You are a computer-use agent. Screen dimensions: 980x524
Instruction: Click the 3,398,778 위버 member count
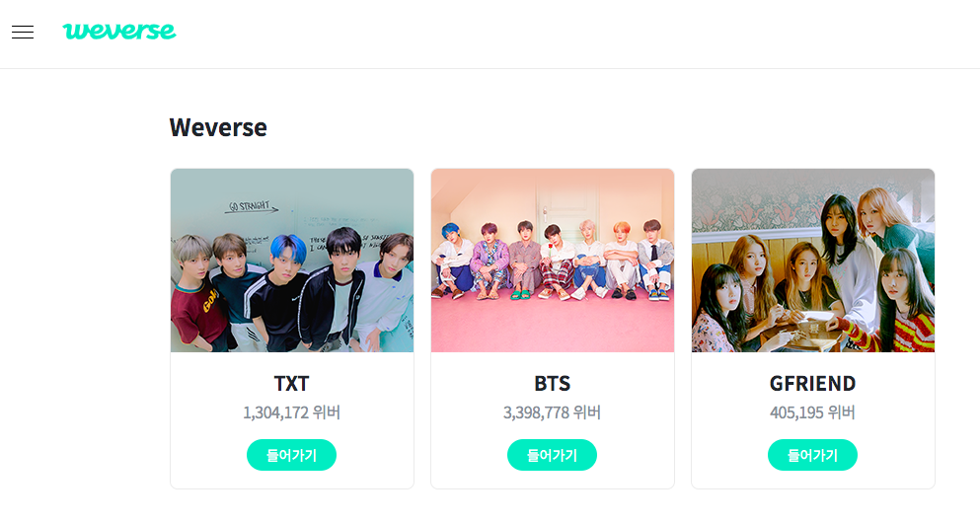[553, 412]
